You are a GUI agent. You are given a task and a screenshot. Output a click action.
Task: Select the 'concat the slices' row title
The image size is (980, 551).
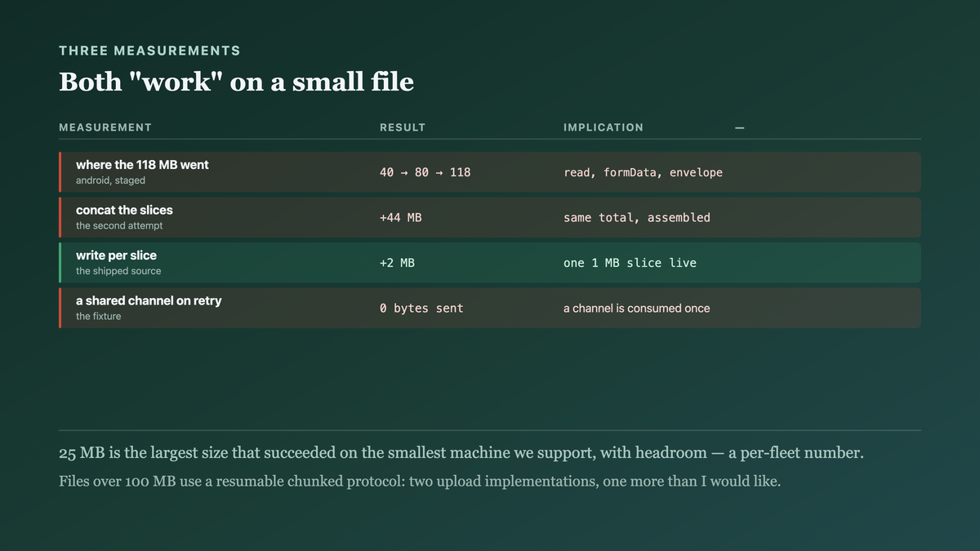click(x=124, y=210)
